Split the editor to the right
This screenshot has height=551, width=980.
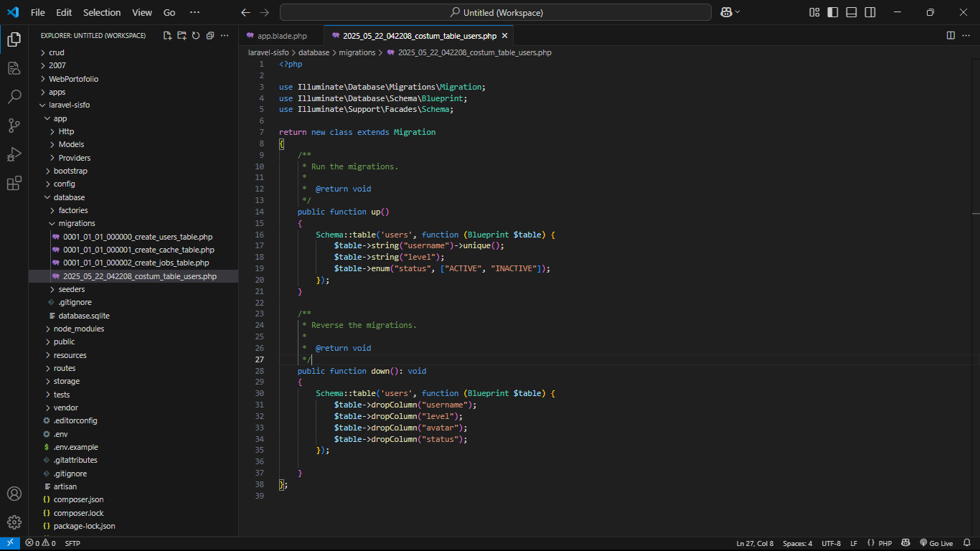[951, 35]
